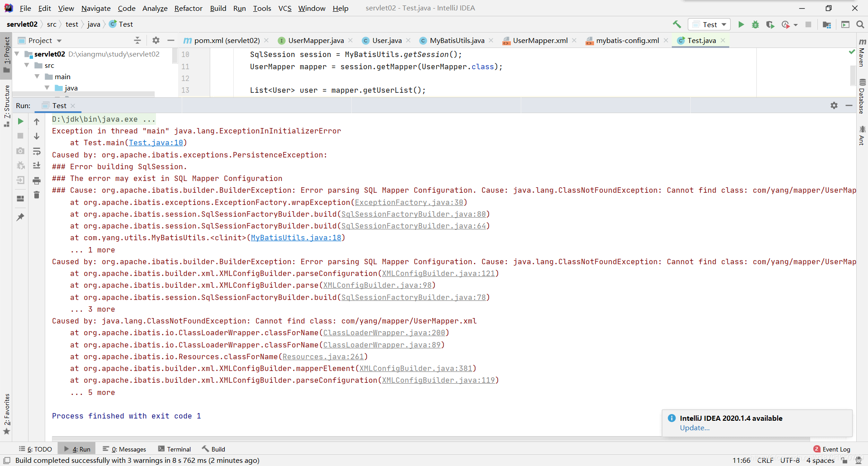Open the Project view selector dropdown
The width and height of the screenshot is (868, 466).
click(39, 40)
